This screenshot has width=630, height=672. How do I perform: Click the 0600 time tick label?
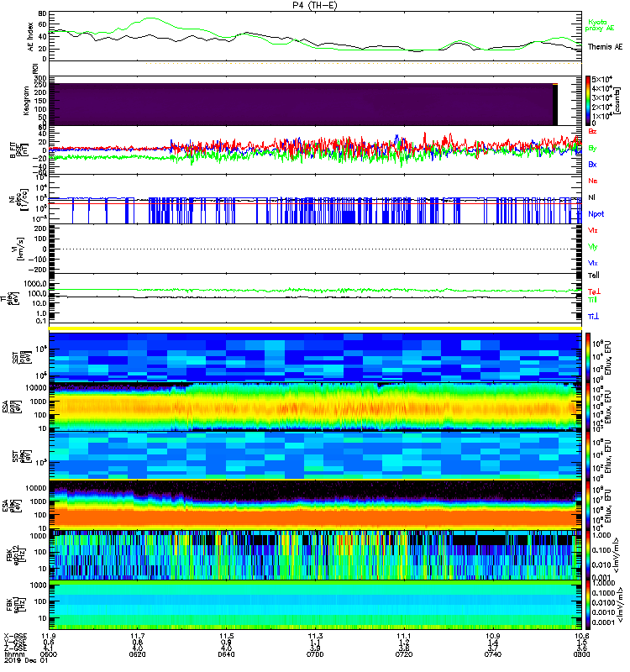tap(49, 655)
